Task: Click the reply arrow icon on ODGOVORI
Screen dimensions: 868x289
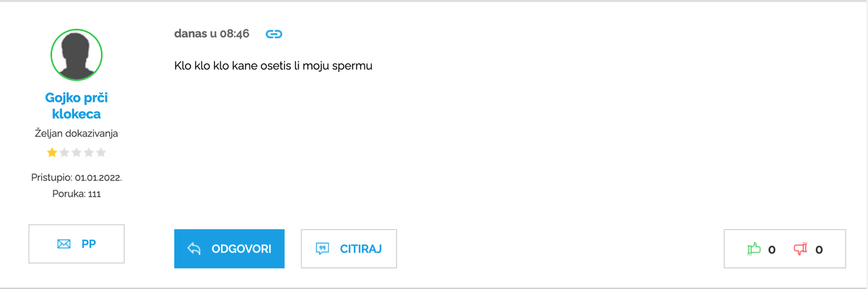Action: [x=194, y=249]
